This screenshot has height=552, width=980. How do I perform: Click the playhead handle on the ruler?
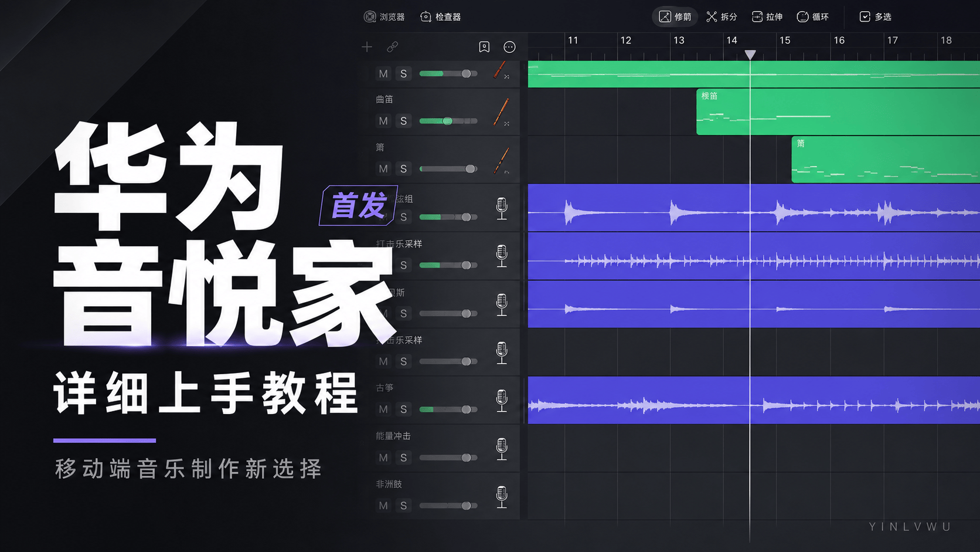[750, 55]
